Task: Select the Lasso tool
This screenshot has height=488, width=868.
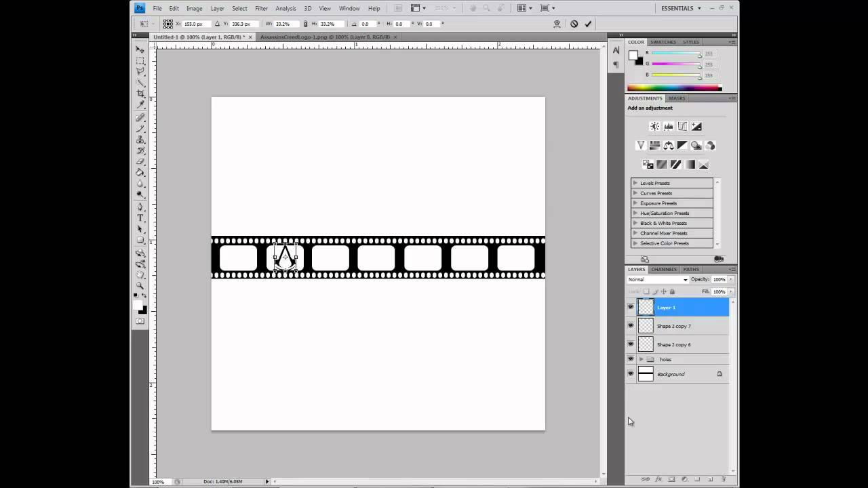Action: click(140, 71)
